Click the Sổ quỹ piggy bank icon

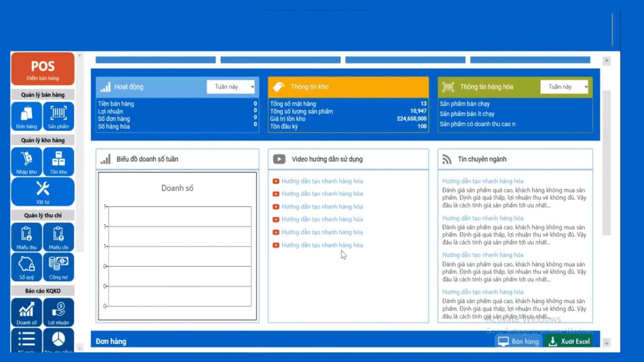(26, 267)
